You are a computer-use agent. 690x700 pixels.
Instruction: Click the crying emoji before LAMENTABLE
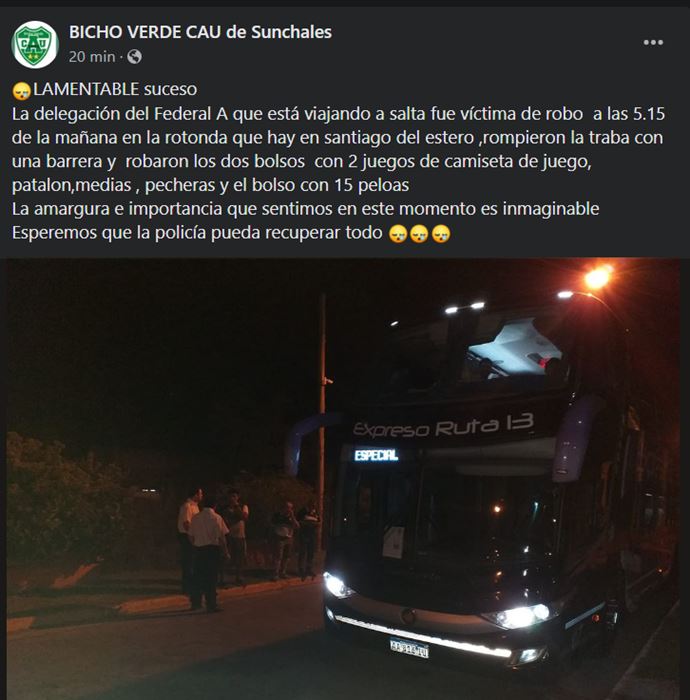[21, 91]
